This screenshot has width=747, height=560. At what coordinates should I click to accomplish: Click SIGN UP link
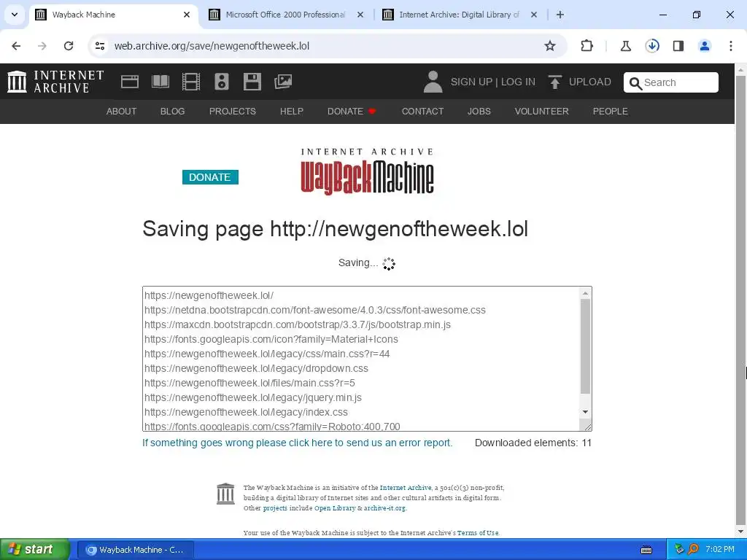[471, 82]
